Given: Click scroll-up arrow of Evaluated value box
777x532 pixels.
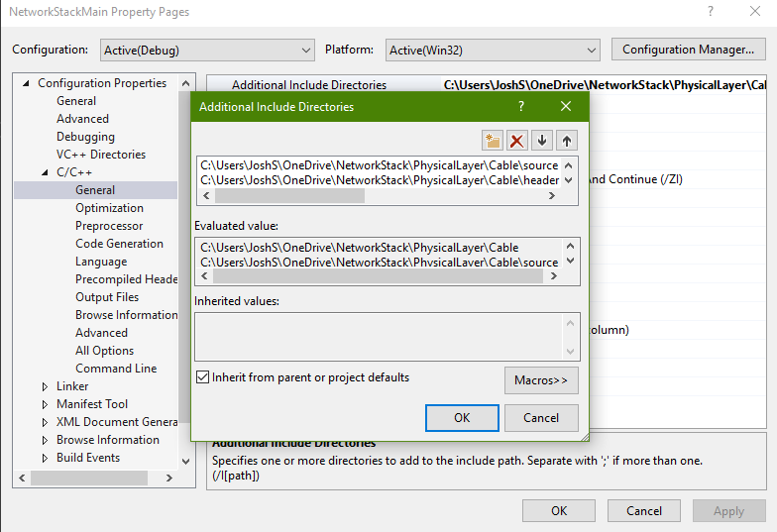Looking at the screenshot, I should pos(571,246).
